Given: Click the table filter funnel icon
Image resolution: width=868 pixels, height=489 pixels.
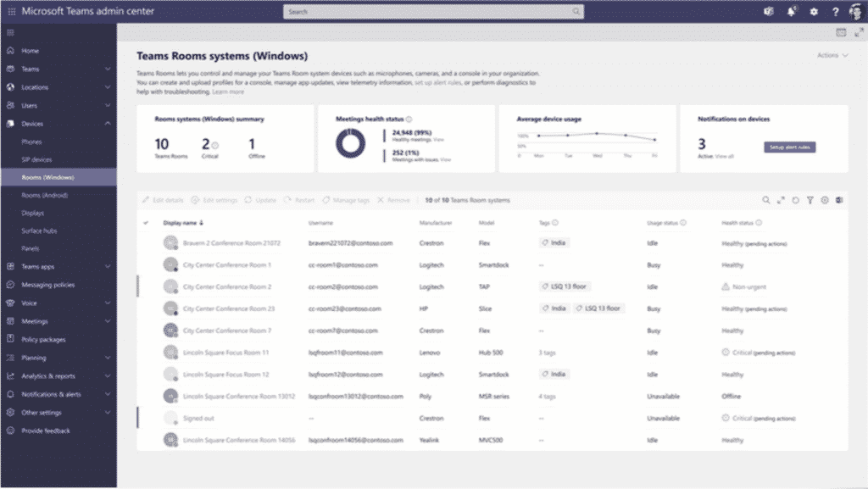Looking at the screenshot, I should (810, 201).
